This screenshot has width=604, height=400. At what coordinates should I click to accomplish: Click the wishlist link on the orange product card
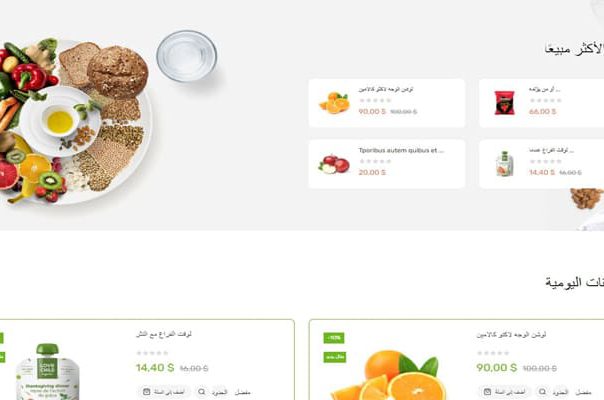tap(583, 392)
